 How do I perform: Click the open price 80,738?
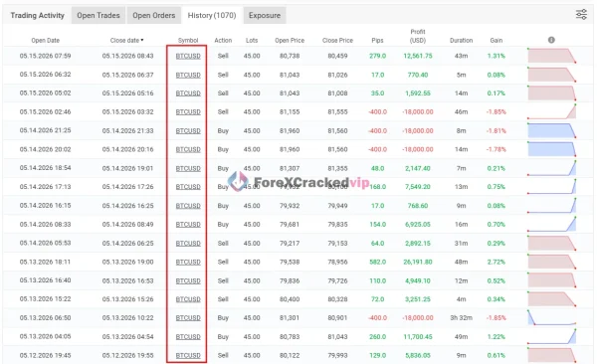coord(290,56)
